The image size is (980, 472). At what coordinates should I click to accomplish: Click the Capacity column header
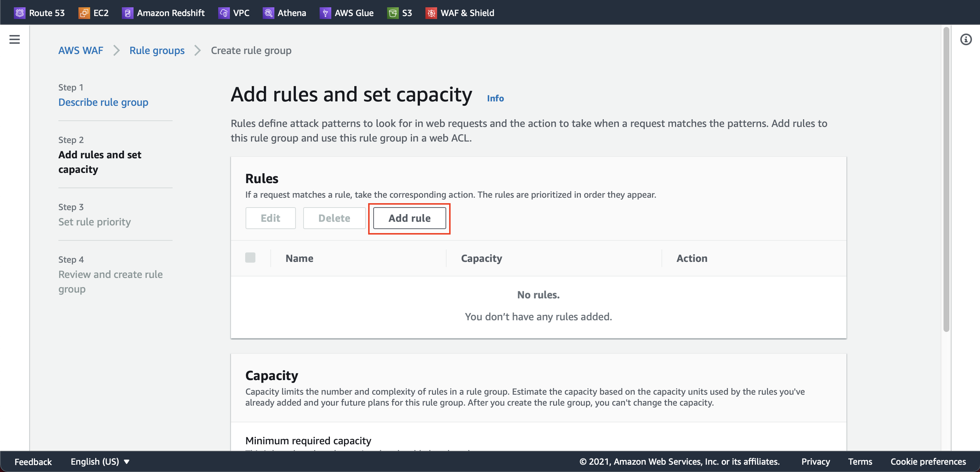(x=481, y=258)
